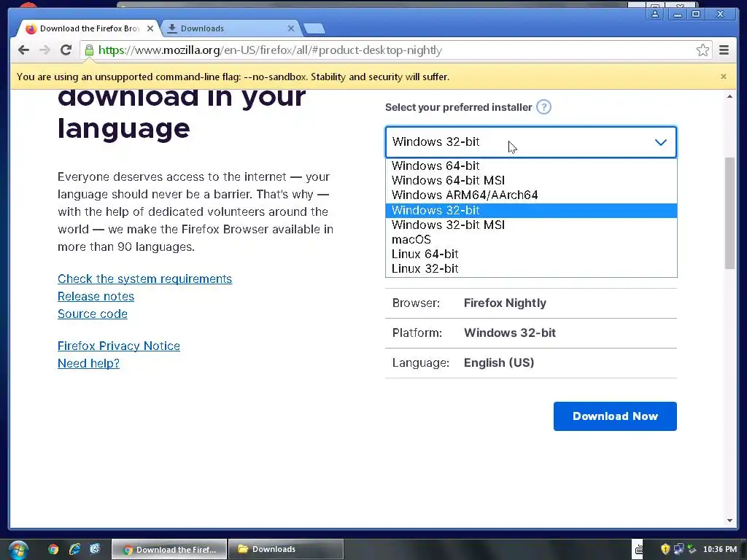
Task: Launch Internet Explorer from the taskbar
Action: [x=74, y=549]
